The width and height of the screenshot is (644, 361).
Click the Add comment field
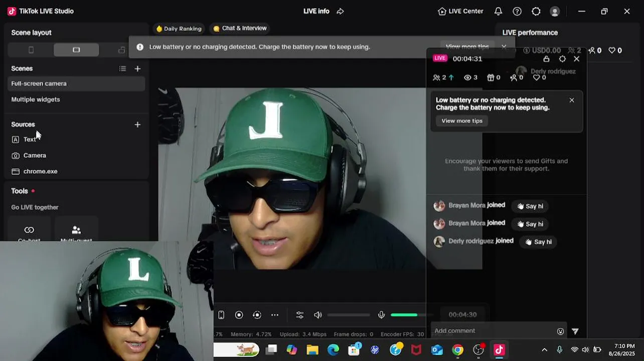tap(493, 331)
